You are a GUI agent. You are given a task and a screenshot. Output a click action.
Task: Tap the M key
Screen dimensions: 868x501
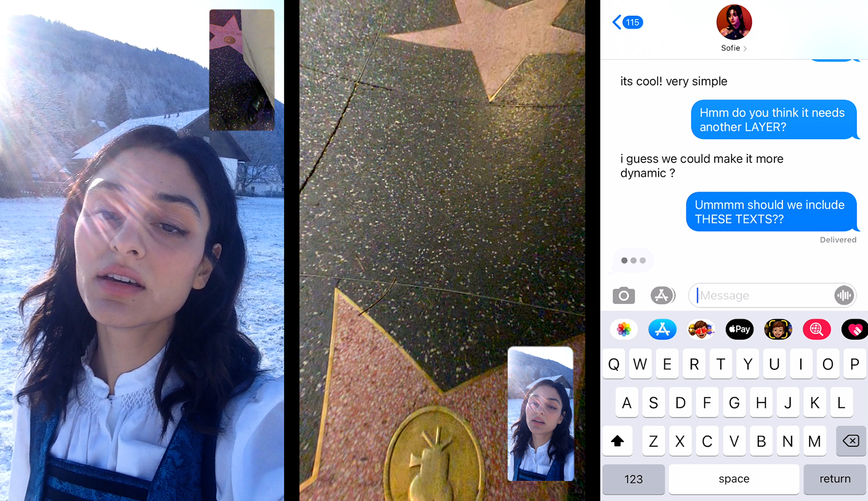[815, 441]
